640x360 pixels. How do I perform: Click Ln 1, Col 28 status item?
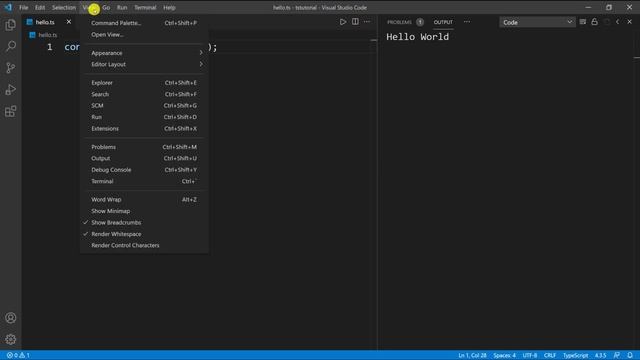[472, 356]
